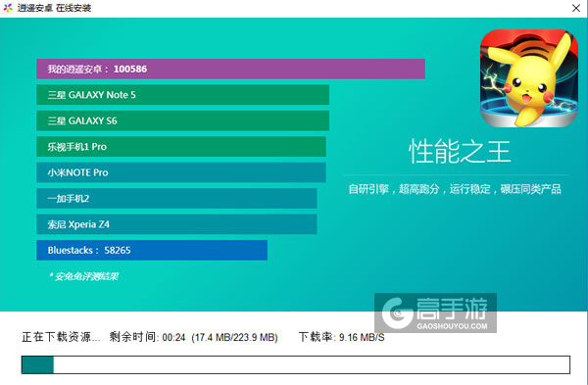588x385 pixels.
Task: Select the 我的逍遥安卓 100586 score bar
Action: [230, 69]
